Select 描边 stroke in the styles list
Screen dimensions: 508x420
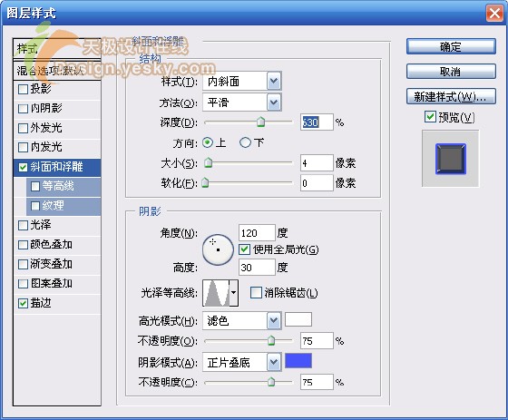click(x=57, y=304)
